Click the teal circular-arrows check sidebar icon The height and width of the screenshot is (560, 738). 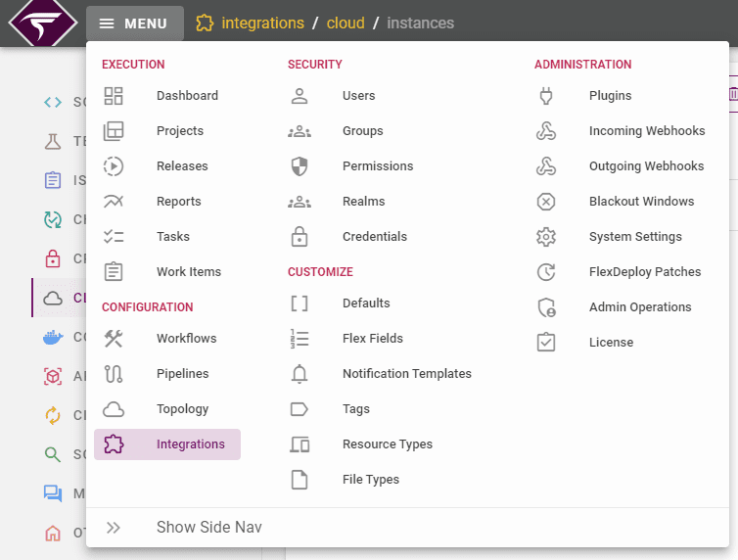[53, 219]
